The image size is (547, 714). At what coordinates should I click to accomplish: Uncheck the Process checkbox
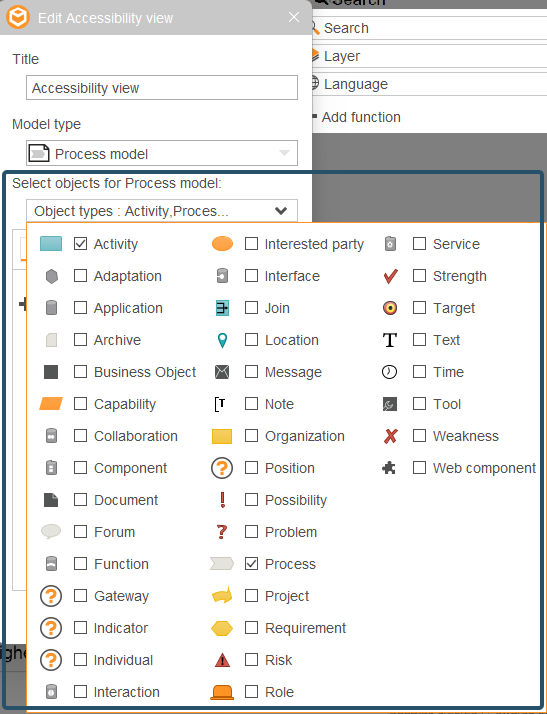pyautogui.click(x=251, y=564)
